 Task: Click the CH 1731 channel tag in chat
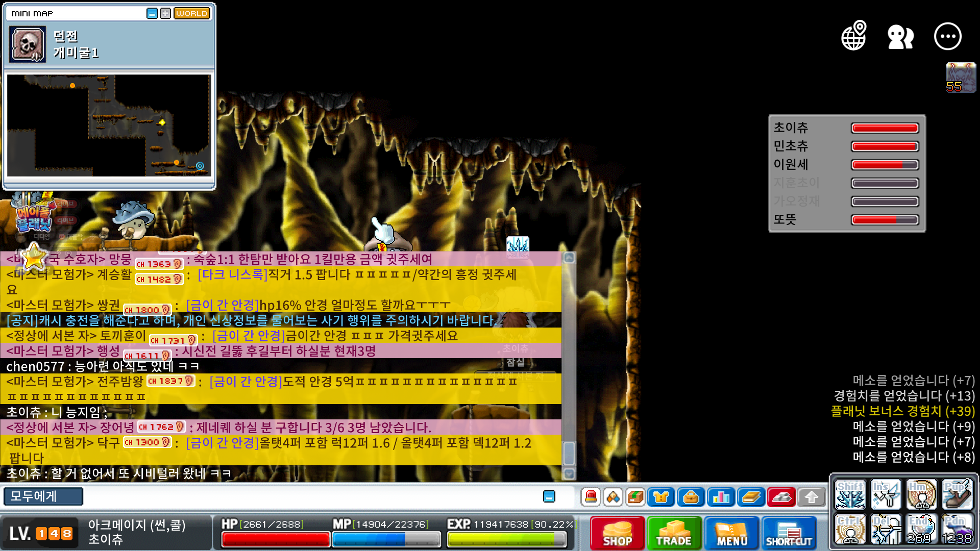point(173,340)
